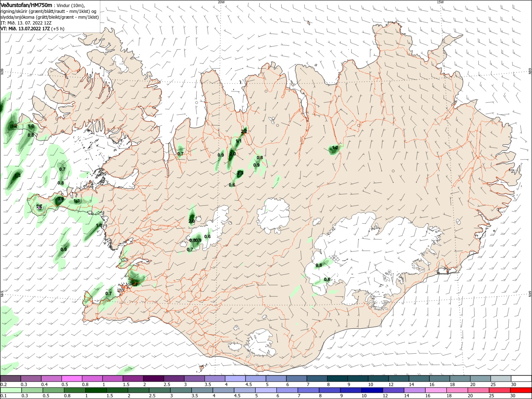Click the Hofsjökull glacier white area in central Iceland

pyautogui.click(x=273, y=215)
